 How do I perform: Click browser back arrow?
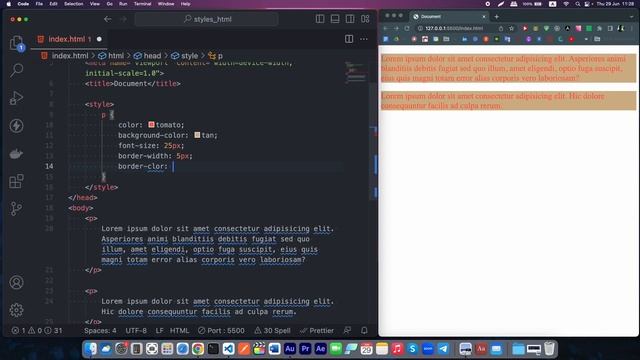385,28
